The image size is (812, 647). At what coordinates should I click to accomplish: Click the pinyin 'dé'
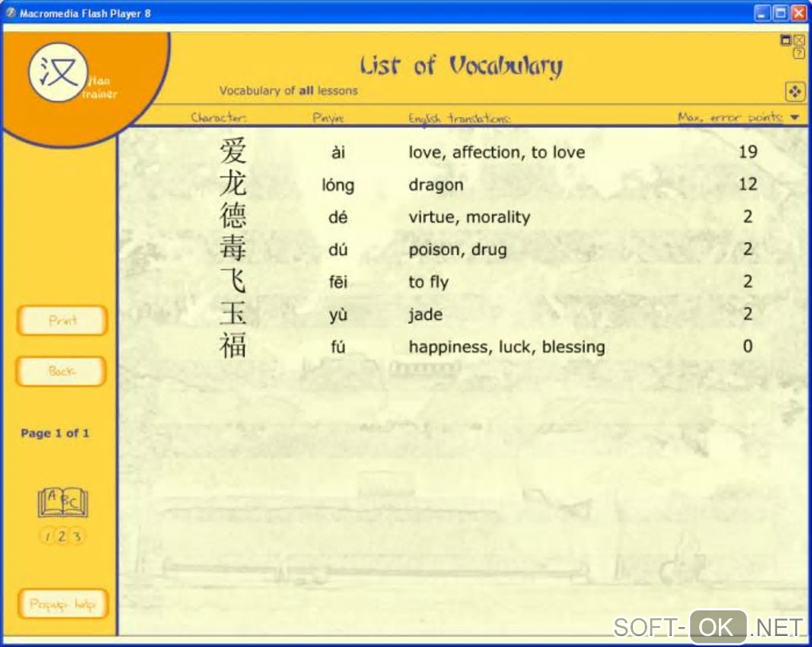pyautogui.click(x=338, y=217)
